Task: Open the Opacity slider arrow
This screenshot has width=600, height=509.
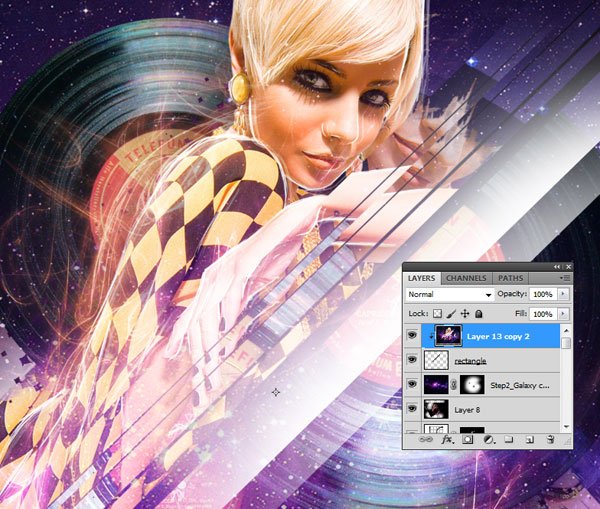Action: [x=563, y=294]
